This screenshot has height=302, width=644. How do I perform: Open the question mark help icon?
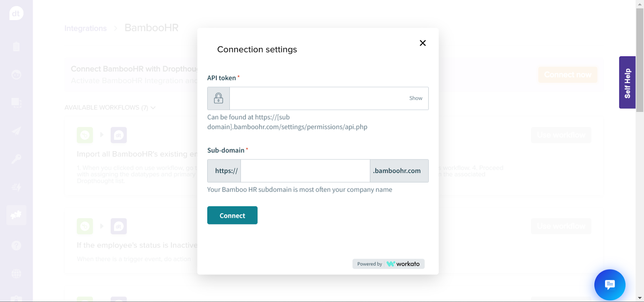pyautogui.click(x=16, y=245)
